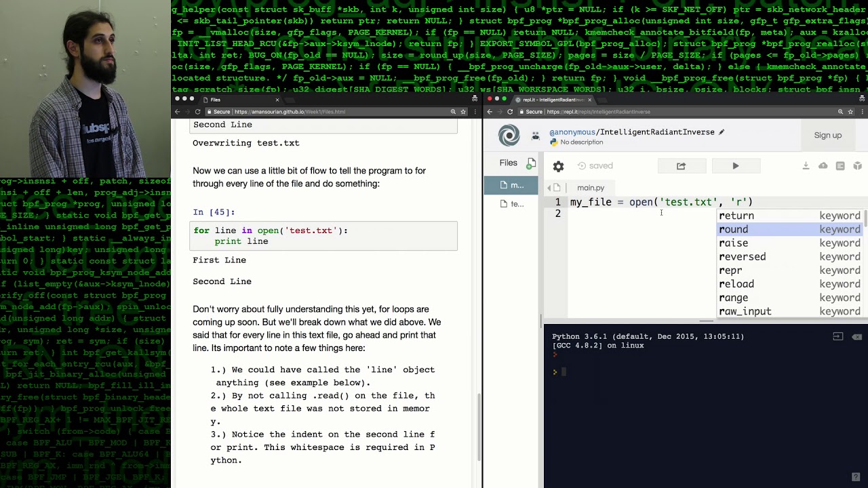Click the No description text
Viewport: 868px width, 488px height.
coord(581,142)
